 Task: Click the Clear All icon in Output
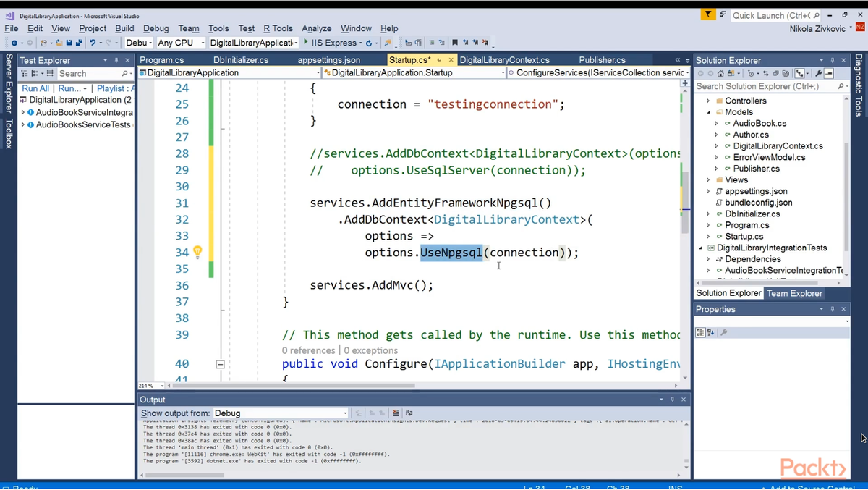[x=396, y=413]
